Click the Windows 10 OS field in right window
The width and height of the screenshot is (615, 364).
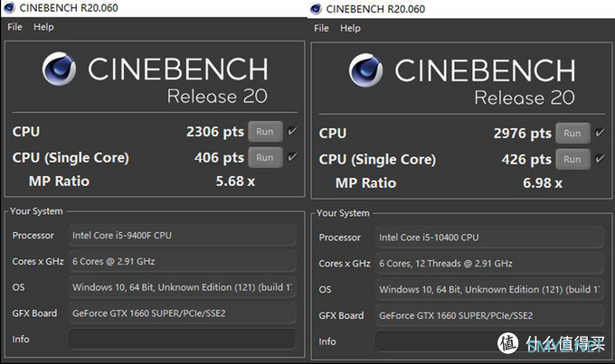point(489,289)
